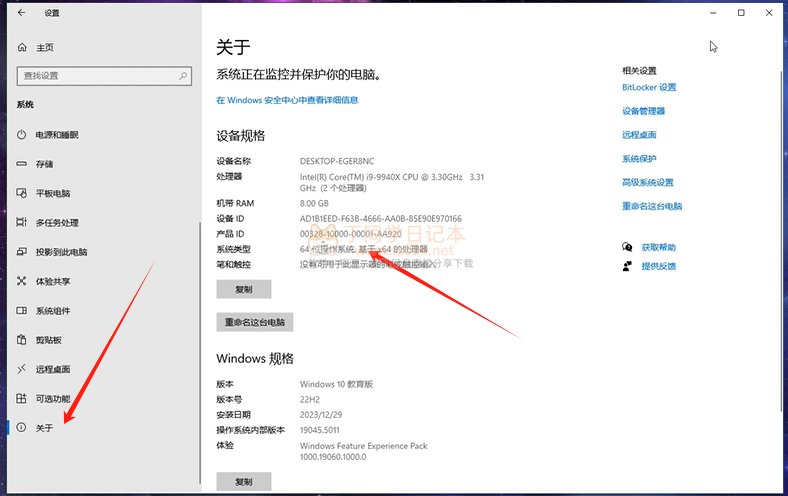Select OS build 19045.5011 value
Image resolution: width=788 pixels, height=496 pixels.
coord(320,430)
